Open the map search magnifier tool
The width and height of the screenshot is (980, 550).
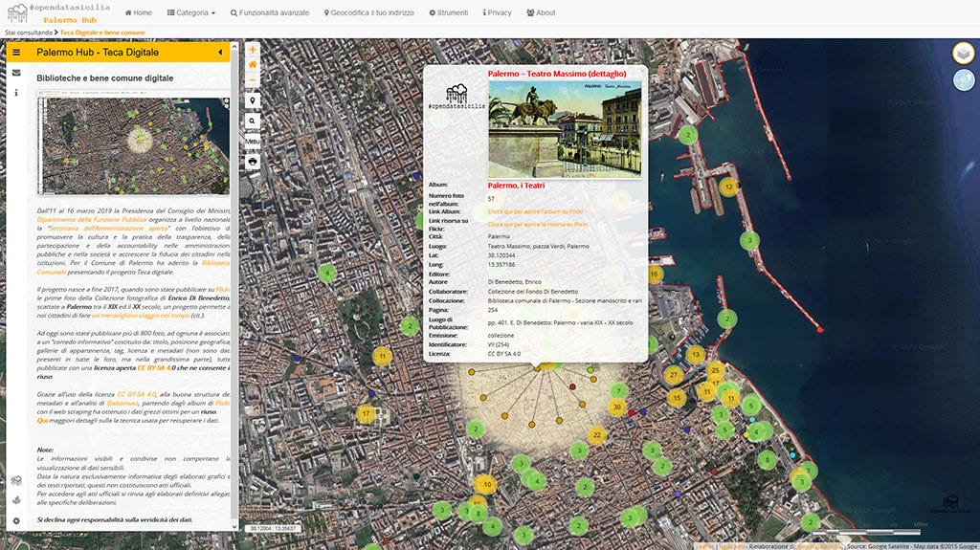(x=253, y=121)
